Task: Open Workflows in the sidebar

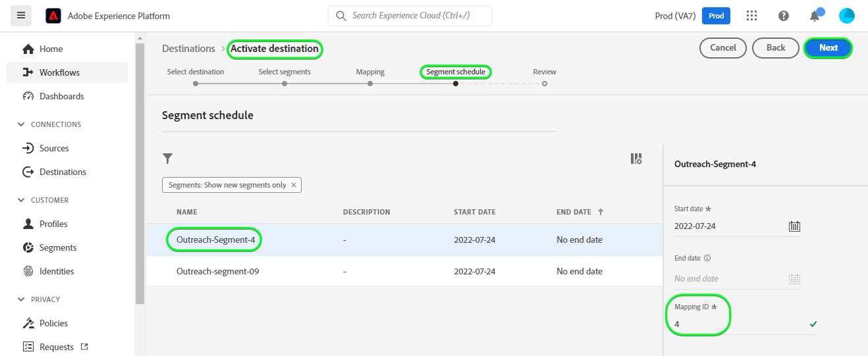Action: [67, 72]
